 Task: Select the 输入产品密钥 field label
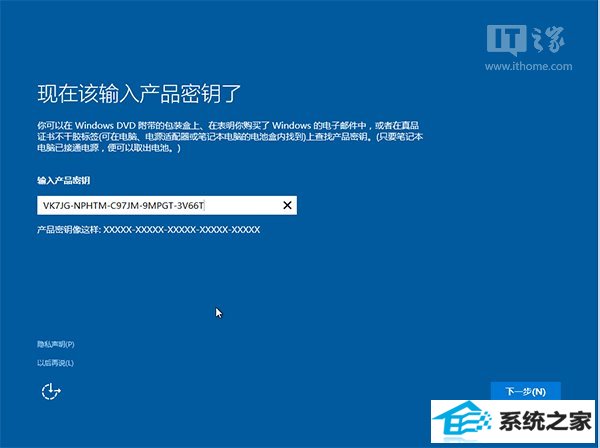click(x=64, y=181)
